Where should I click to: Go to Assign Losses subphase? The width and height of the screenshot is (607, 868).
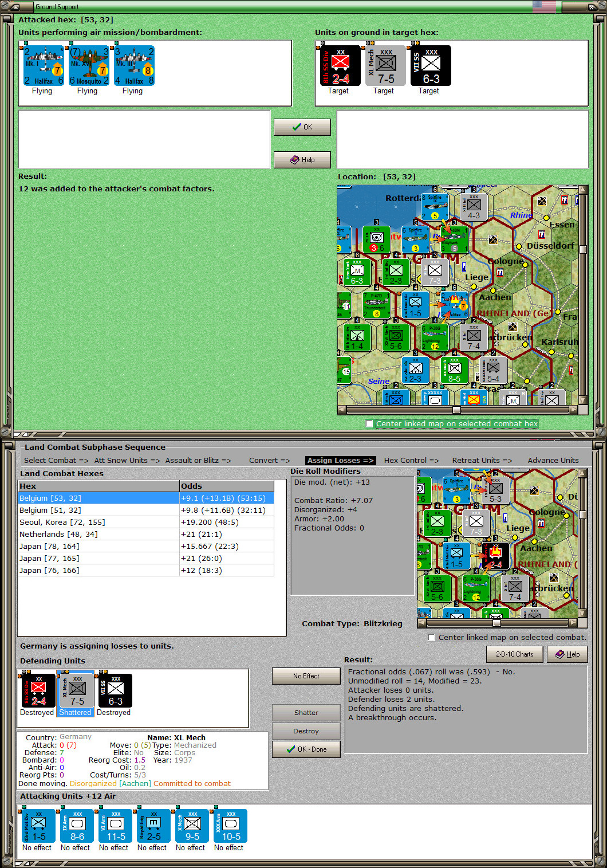pos(340,460)
